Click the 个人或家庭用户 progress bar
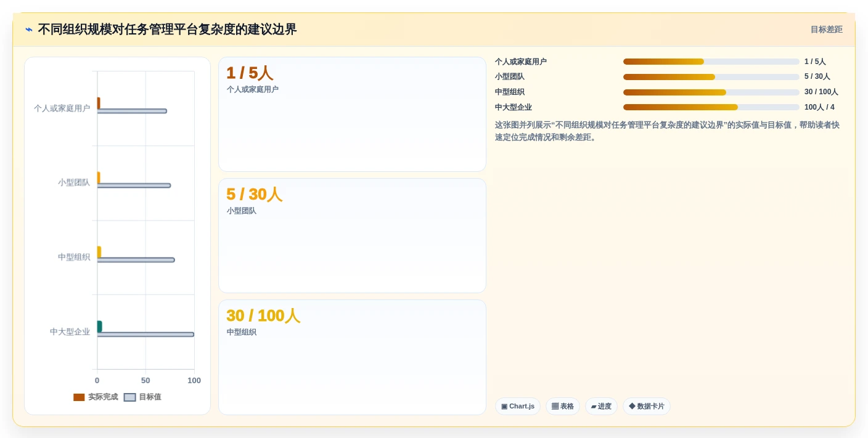This screenshot has width=868, height=438. click(x=711, y=62)
